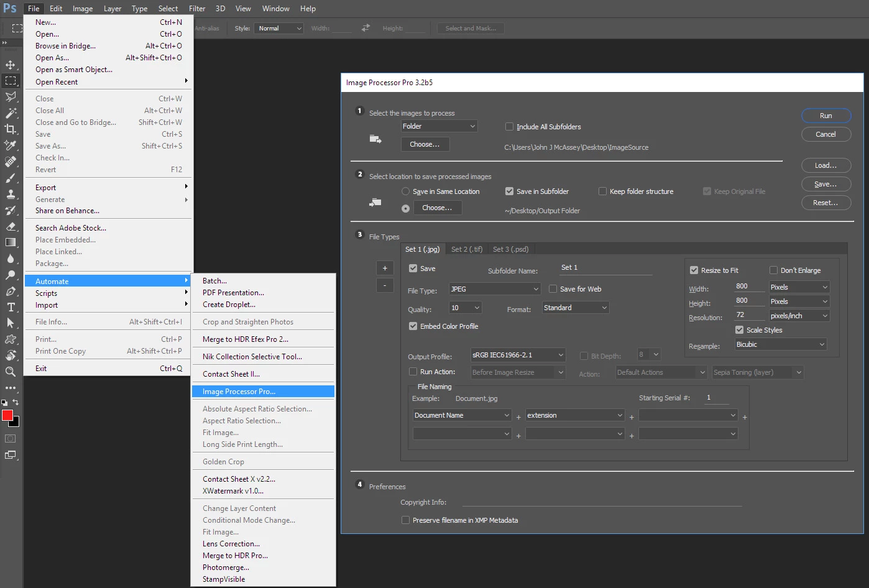Select the Zoom tool
The image size is (869, 588).
(11, 372)
